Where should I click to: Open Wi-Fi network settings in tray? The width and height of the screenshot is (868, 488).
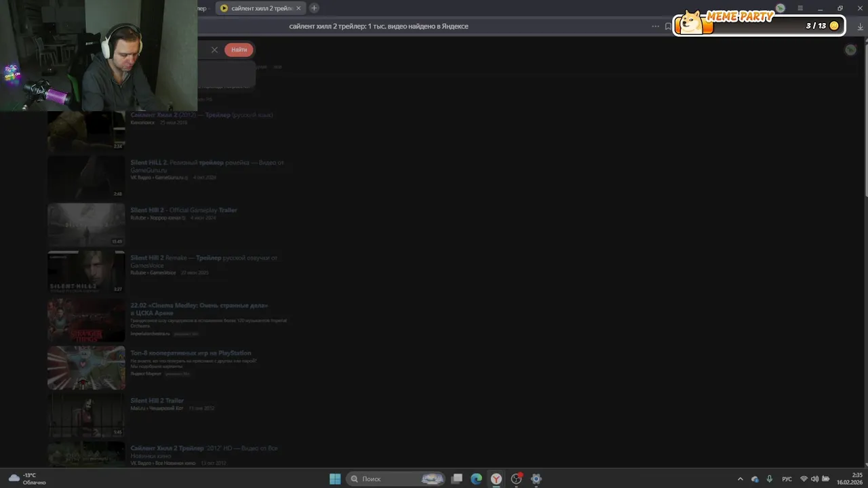(x=804, y=479)
